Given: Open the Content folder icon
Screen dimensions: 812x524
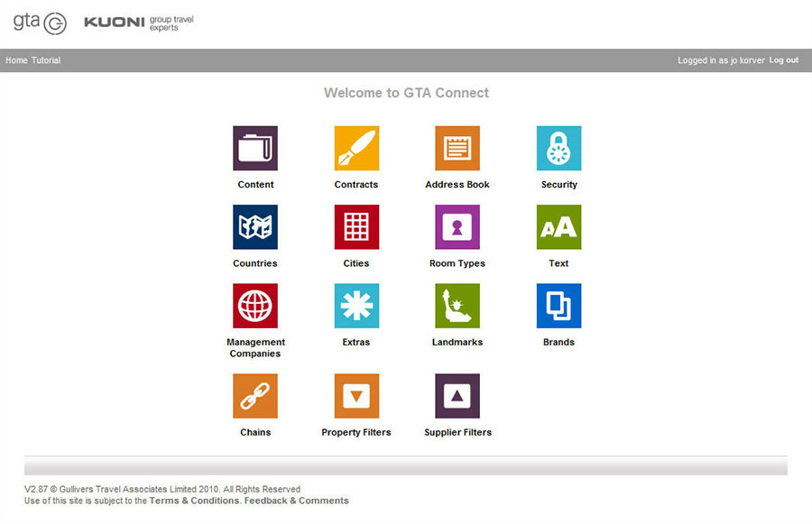Looking at the screenshot, I should (255, 149).
